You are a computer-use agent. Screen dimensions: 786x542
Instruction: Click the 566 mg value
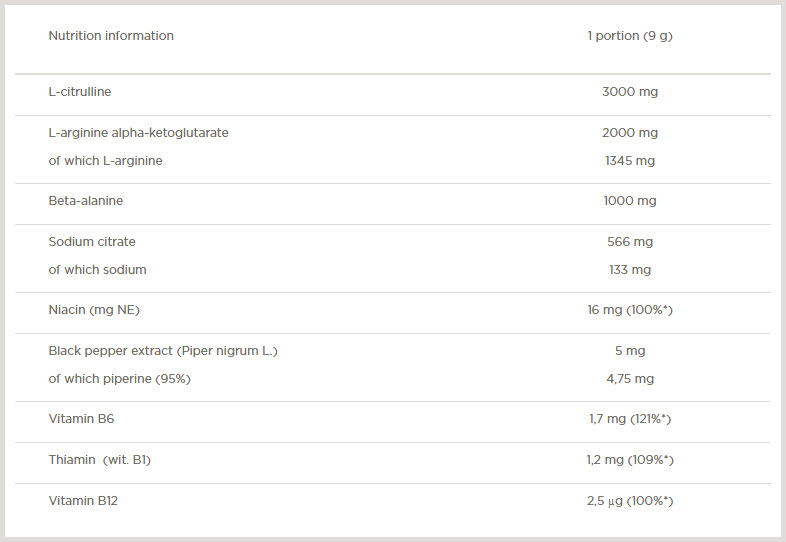(629, 242)
